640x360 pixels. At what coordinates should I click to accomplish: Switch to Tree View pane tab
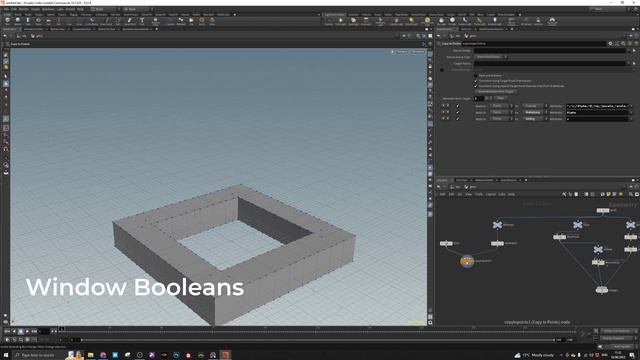462,180
